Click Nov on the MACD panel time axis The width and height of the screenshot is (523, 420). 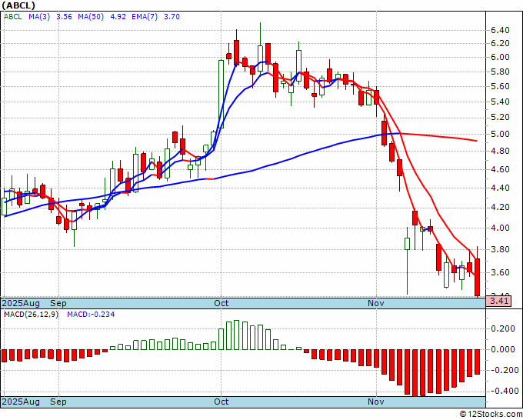[376, 402]
